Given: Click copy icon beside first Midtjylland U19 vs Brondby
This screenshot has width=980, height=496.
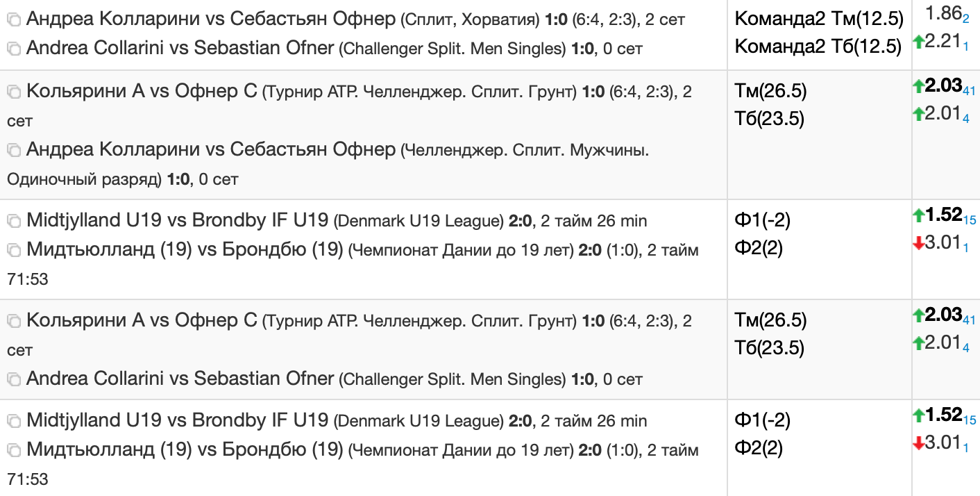Looking at the screenshot, I should [x=13, y=222].
